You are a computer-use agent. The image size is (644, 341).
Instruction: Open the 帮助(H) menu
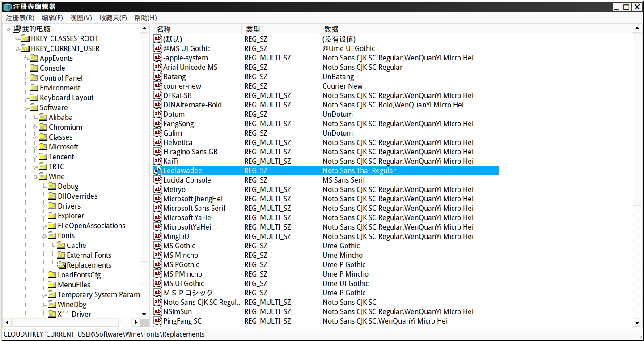click(145, 18)
